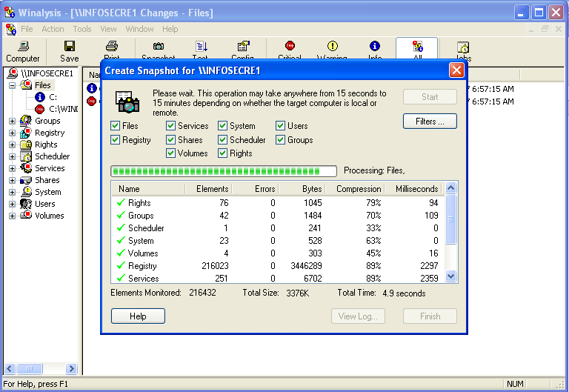Click the Rights tree node icon

[x=26, y=144]
